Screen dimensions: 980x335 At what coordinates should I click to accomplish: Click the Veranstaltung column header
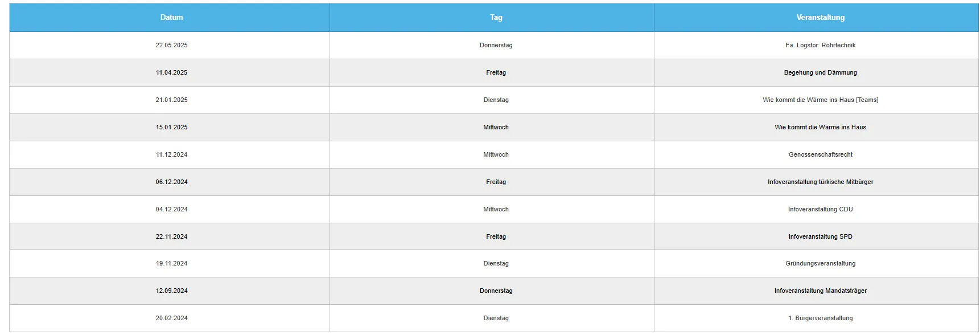point(820,18)
